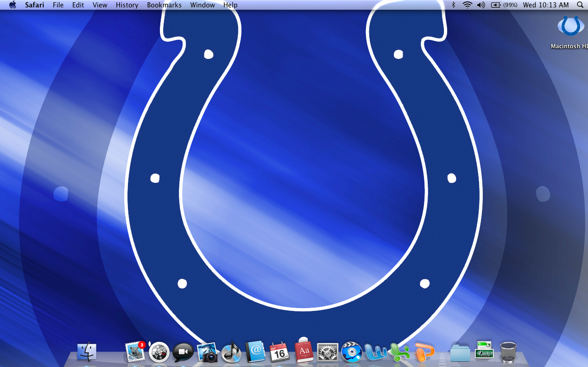Open Spotlight search magnifier
This screenshot has width=588, height=367.
[580, 5]
